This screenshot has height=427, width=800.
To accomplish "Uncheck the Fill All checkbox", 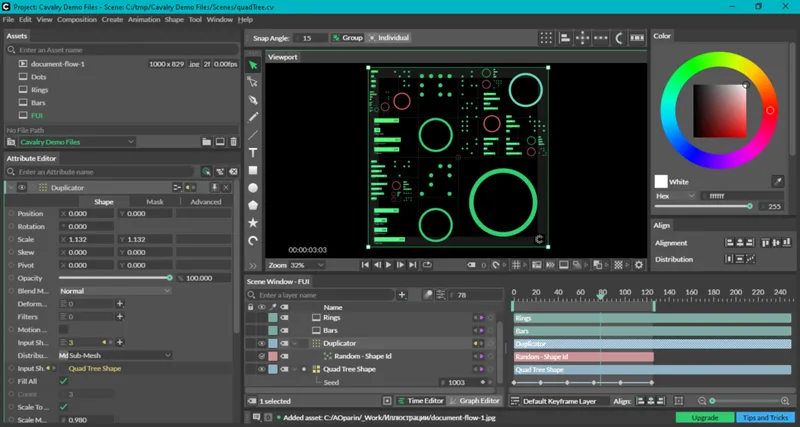I will coord(63,381).
